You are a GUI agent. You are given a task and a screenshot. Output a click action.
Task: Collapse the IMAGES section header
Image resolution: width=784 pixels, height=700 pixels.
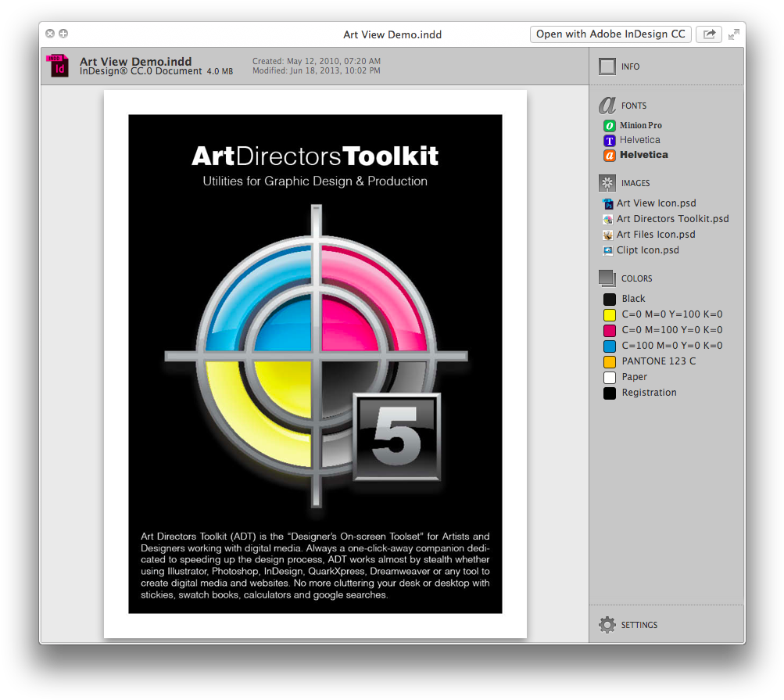tap(635, 183)
